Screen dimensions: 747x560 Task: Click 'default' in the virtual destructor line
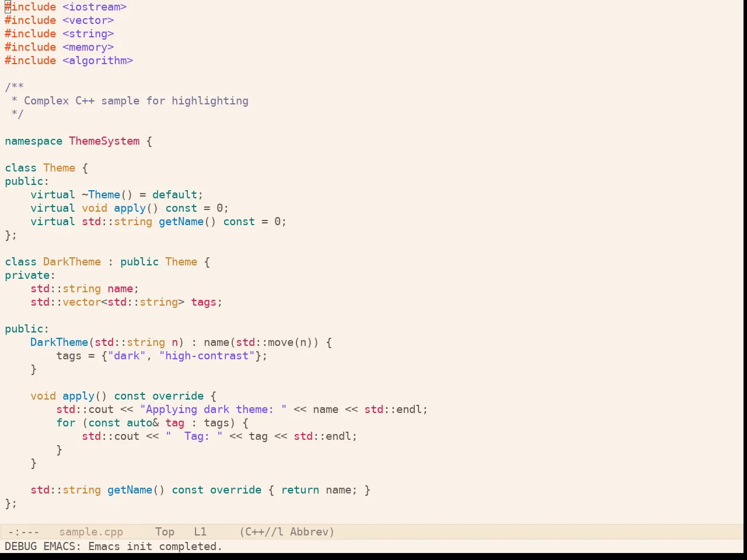(174, 195)
